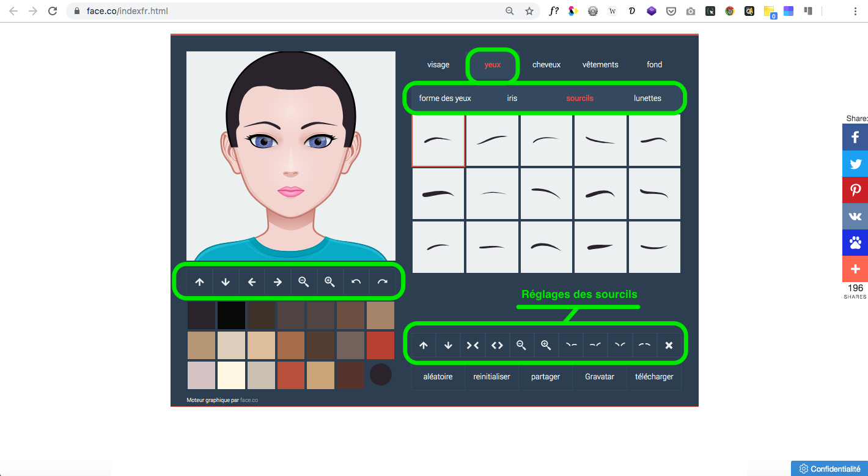Switch to the lunettes sub-tab
This screenshot has width=868, height=476.
tap(647, 98)
